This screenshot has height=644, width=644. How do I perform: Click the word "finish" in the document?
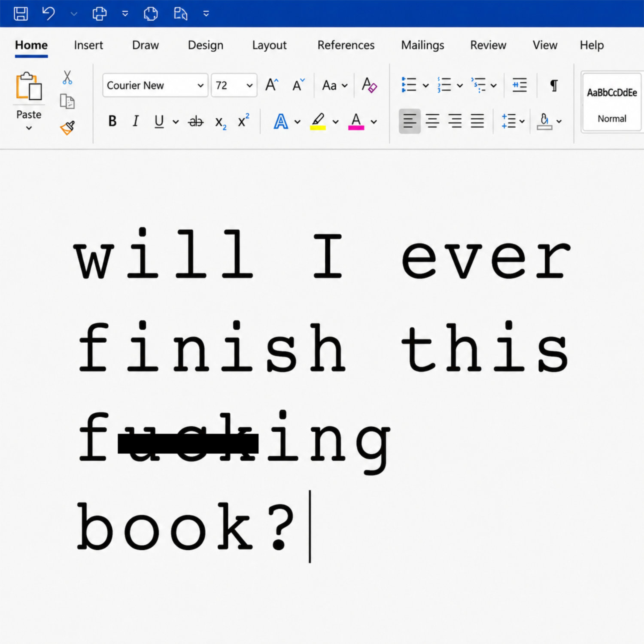[x=212, y=347]
